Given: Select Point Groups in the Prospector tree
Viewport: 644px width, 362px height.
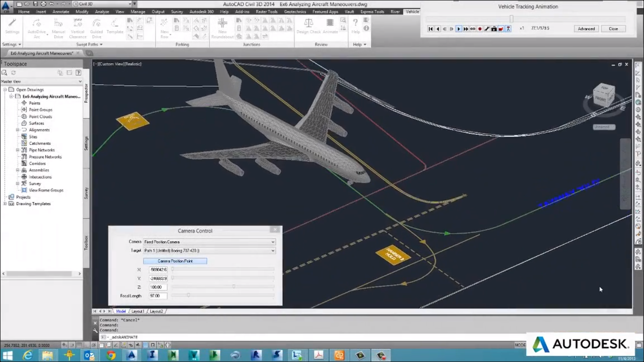Looking at the screenshot, I should [41, 110].
